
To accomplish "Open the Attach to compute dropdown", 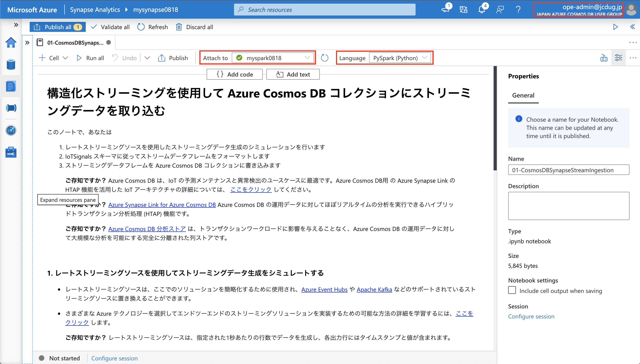I will tap(273, 58).
